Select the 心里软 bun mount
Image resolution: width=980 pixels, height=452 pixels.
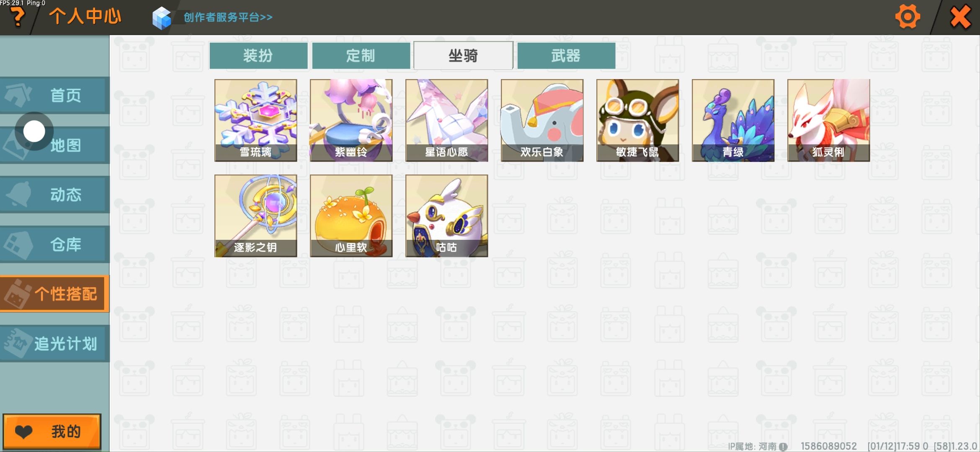351,216
